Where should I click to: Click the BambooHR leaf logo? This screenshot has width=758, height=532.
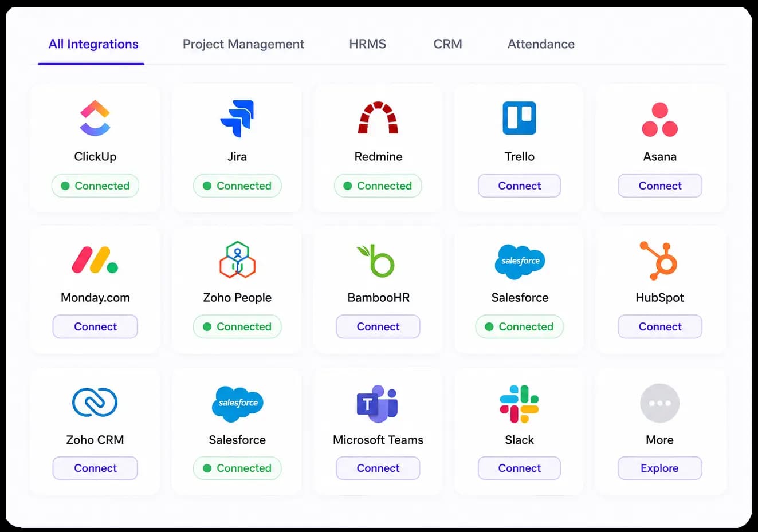[x=376, y=261]
